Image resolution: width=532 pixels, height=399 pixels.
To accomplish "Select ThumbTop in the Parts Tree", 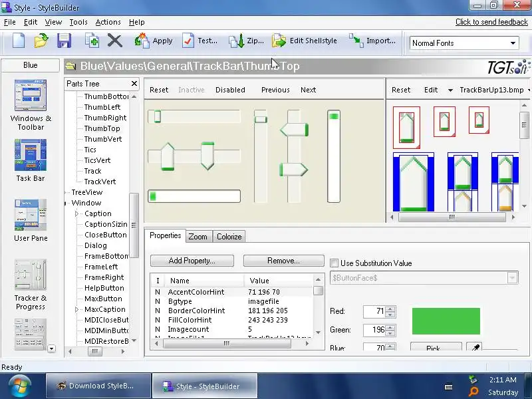I will pos(102,128).
